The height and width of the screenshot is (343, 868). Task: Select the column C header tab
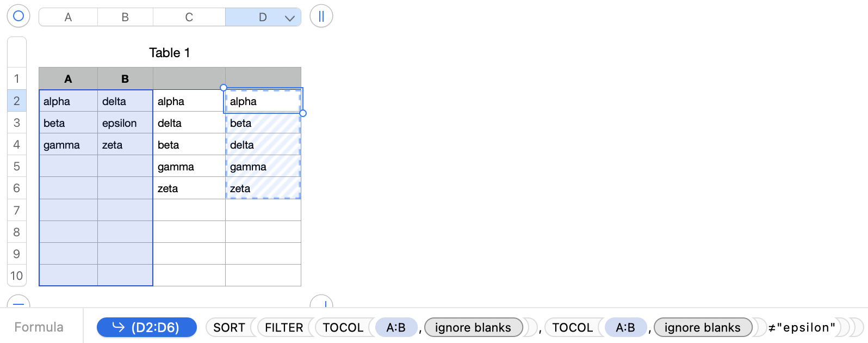pyautogui.click(x=189, y=17)
